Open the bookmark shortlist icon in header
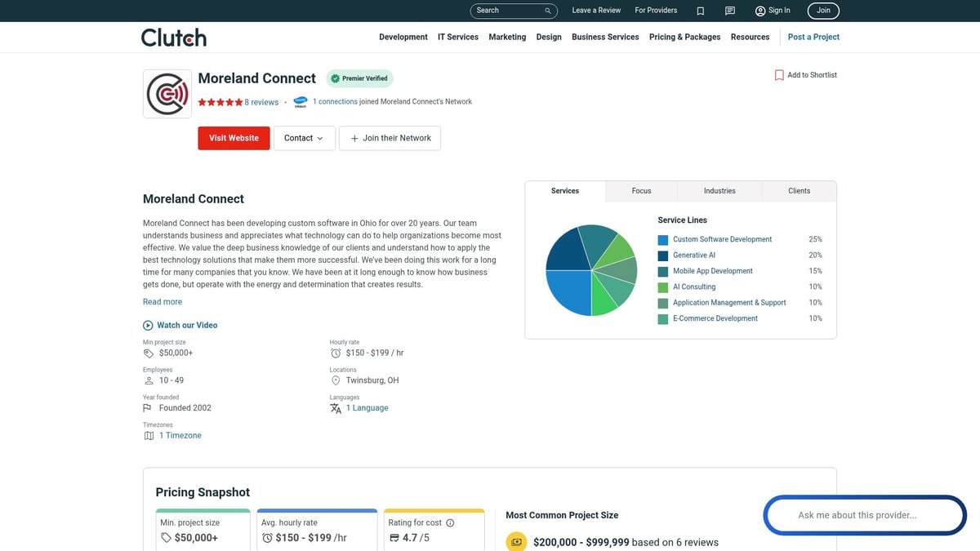Viewport: 980px width, 551px height. point(701,11)
